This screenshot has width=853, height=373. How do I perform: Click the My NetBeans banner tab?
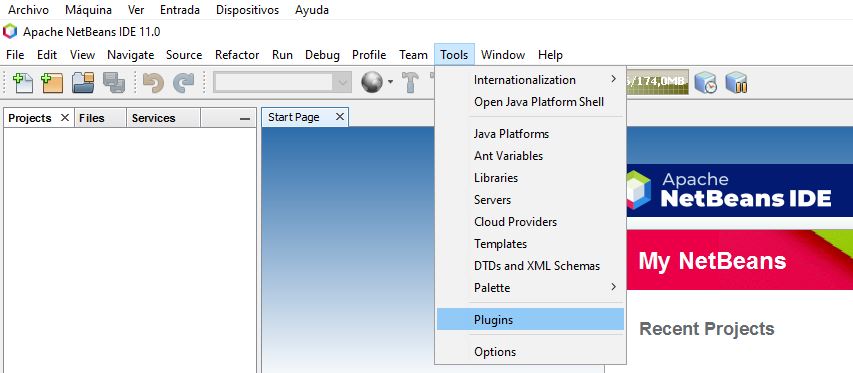[x=740, y=260]
